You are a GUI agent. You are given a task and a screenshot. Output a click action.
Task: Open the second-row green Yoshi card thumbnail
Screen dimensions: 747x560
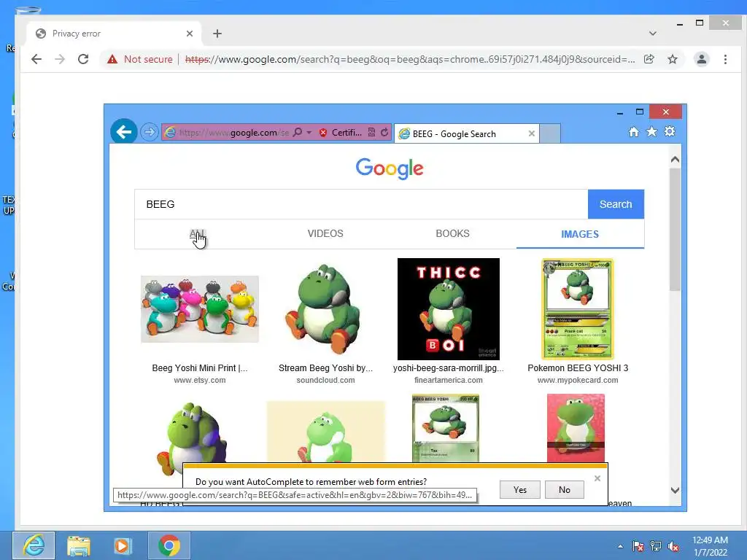pos(446,427)
